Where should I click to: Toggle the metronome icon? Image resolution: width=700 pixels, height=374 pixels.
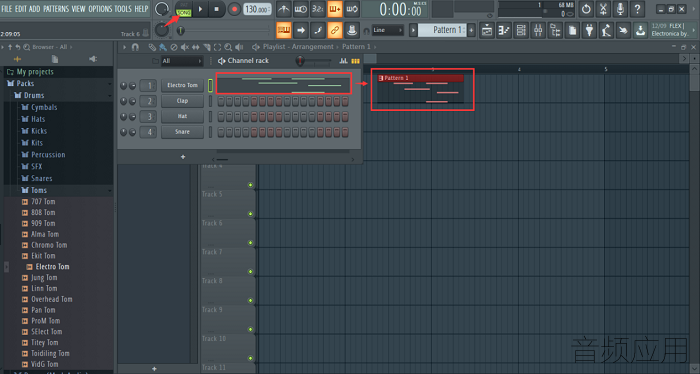pyautogui.click(x=283, y=9)
